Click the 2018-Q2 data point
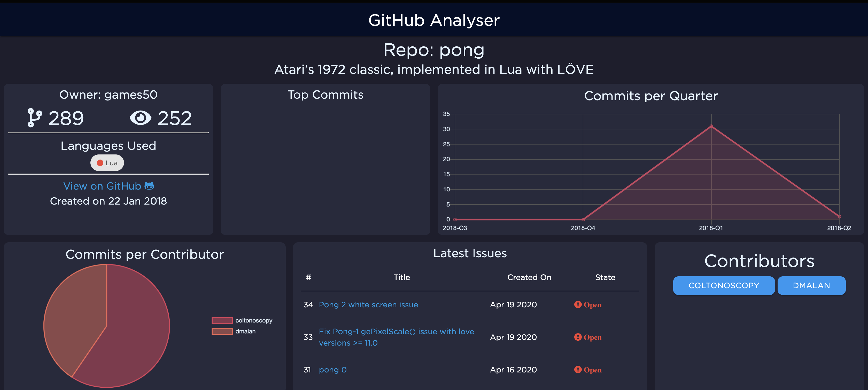Viewport: 868px width, 390px height. tap(839, 216)
